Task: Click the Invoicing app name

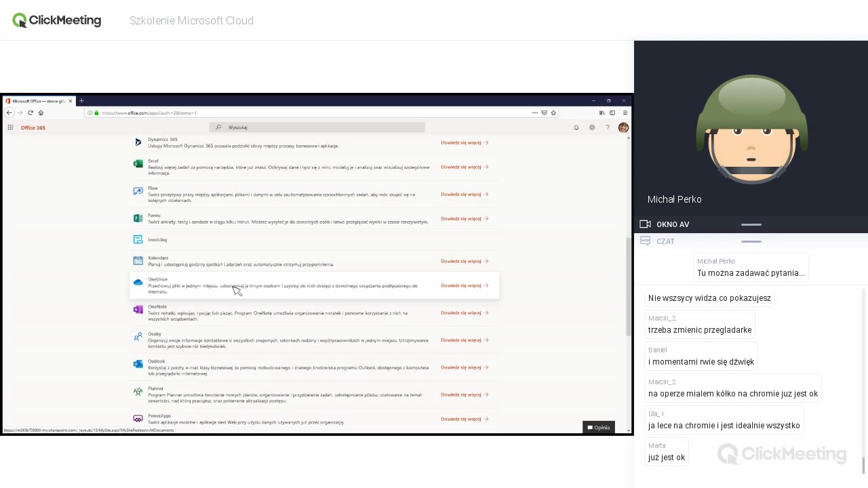Action: (x=157, y=239)
